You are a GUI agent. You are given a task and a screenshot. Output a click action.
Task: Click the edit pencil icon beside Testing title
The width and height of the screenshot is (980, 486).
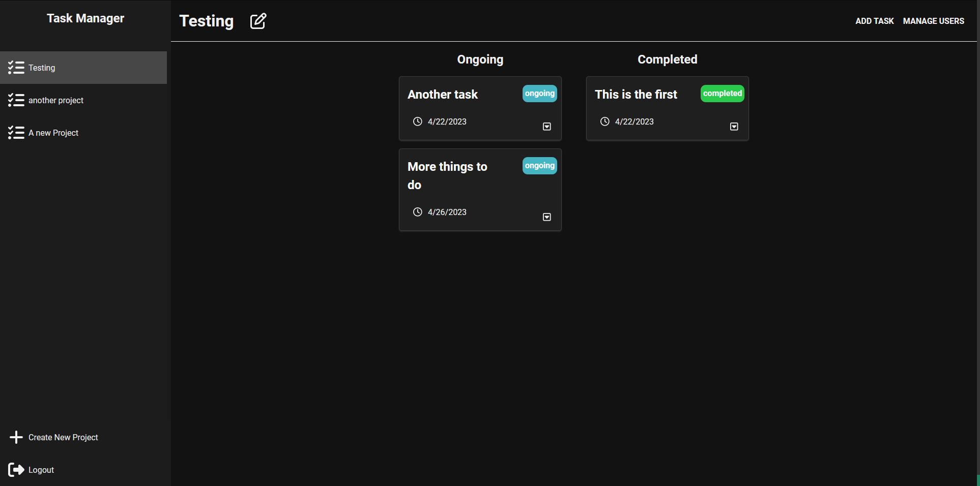[x=258, y=21]
